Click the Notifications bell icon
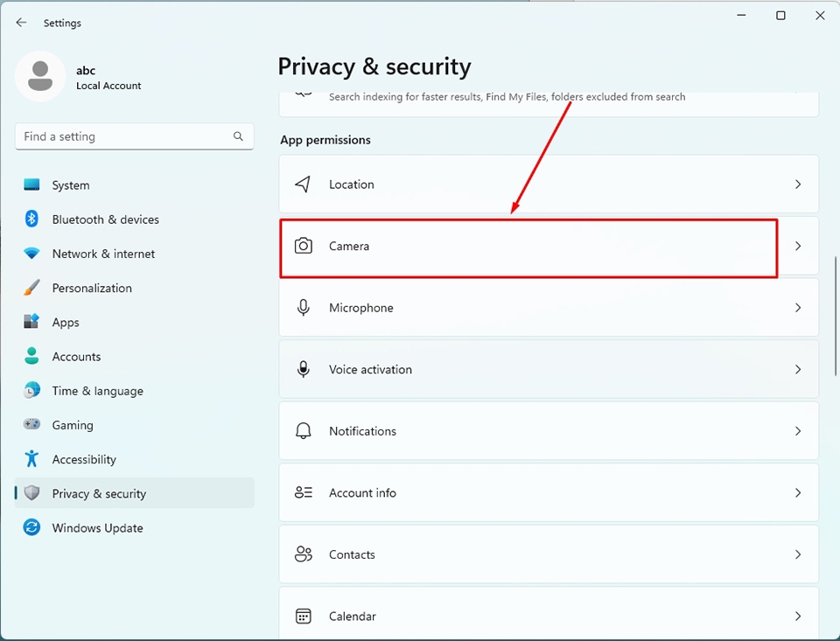Screen dimensions: 840x641 coord(304,430)
